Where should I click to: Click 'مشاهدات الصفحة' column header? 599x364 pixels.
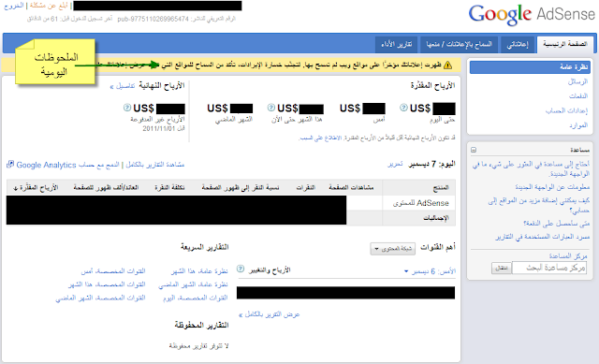pyautogui.click(x=351, y=187)
